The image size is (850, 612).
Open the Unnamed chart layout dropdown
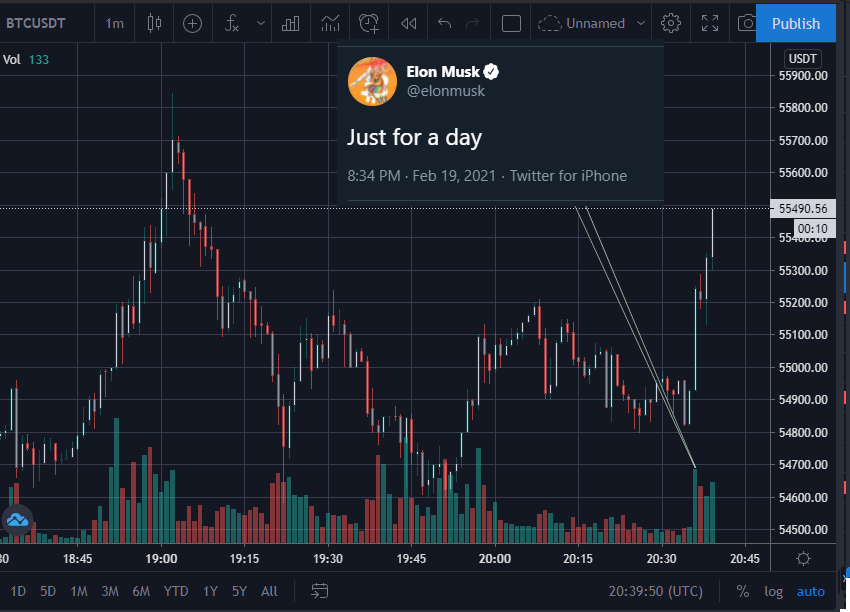pyautogui.click(x=591, y=23)
